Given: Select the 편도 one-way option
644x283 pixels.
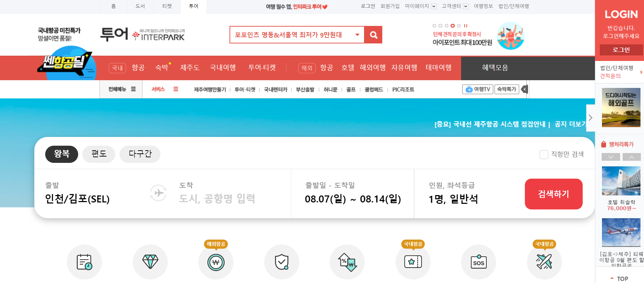Looking at the screenshot, I should click(x=99, y=154).
